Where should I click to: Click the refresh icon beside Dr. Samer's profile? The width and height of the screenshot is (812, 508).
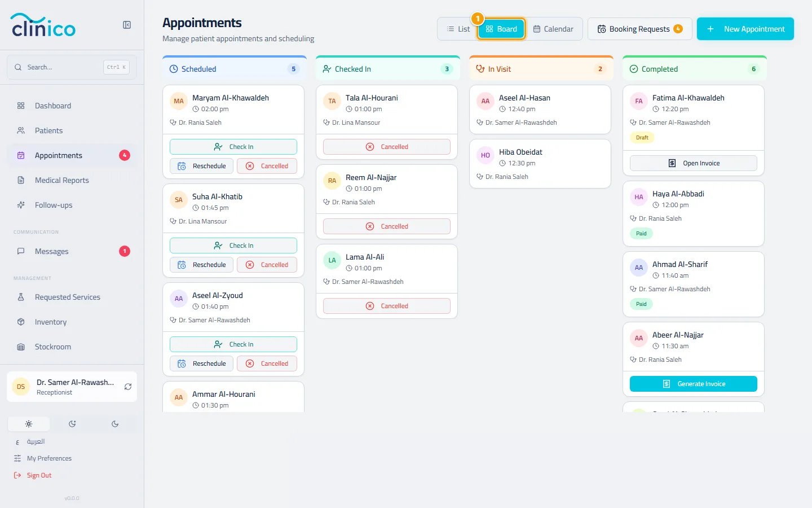pos(128,387)
